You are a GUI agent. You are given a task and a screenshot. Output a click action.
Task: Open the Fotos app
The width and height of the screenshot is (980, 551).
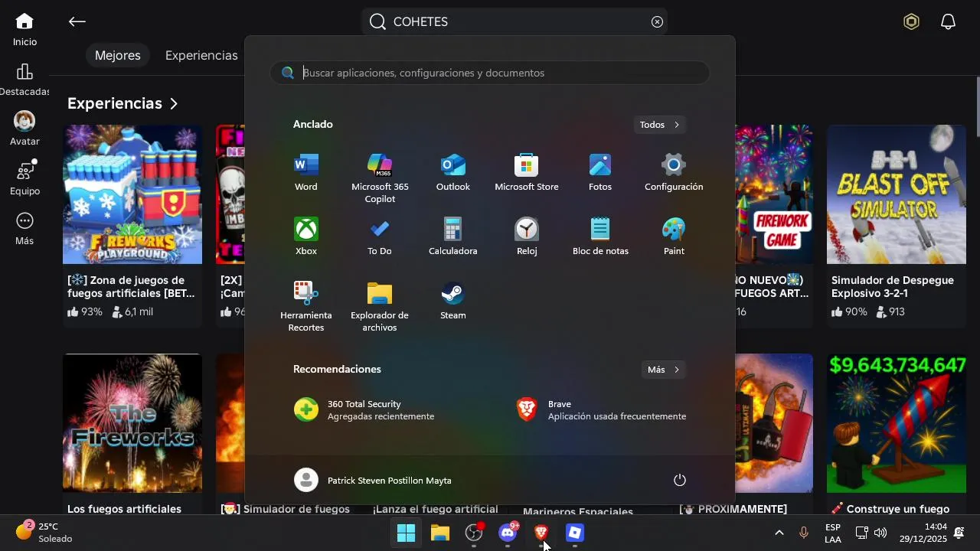[600, 173]
